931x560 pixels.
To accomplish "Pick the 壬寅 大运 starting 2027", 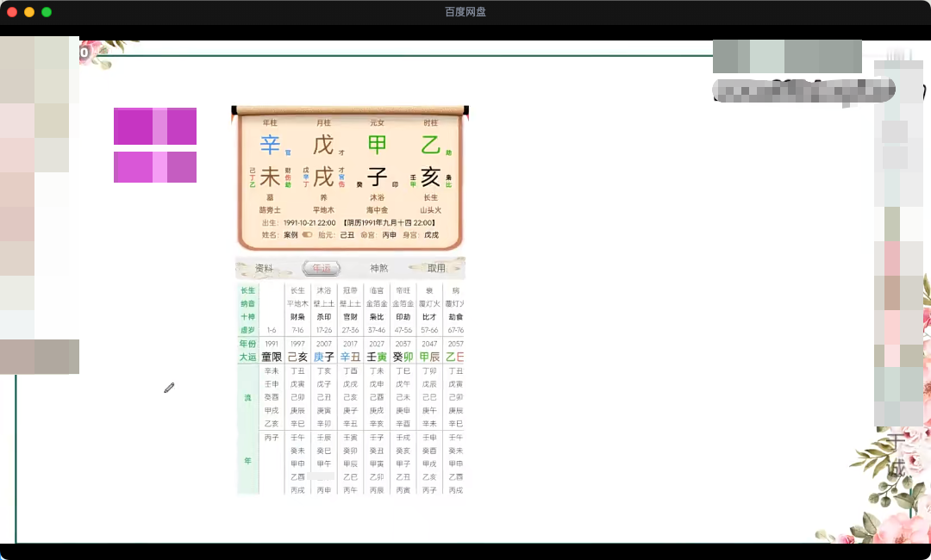I will [377, 357].
